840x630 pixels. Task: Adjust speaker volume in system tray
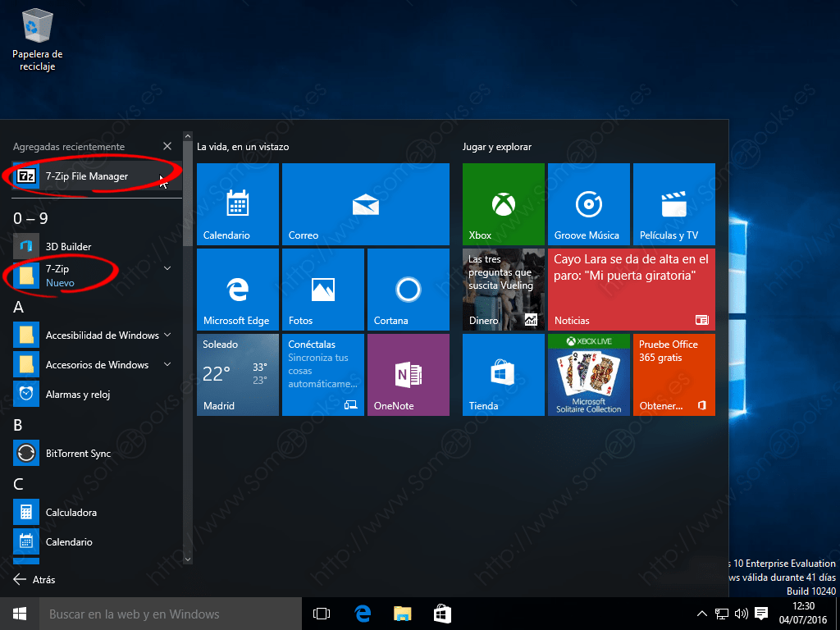point(742,614)
